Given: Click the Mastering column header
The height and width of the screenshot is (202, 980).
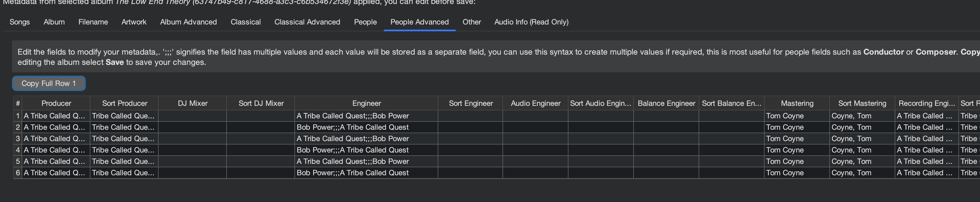Looking at the screenshot, I should click(797, 103).
